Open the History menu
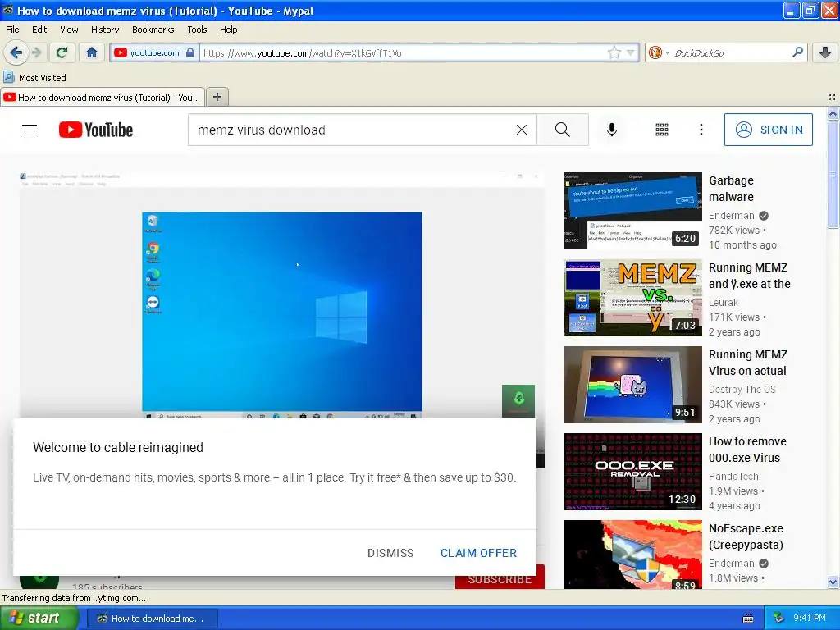Screen dimensions: 840x630 [x=105, y=30]
